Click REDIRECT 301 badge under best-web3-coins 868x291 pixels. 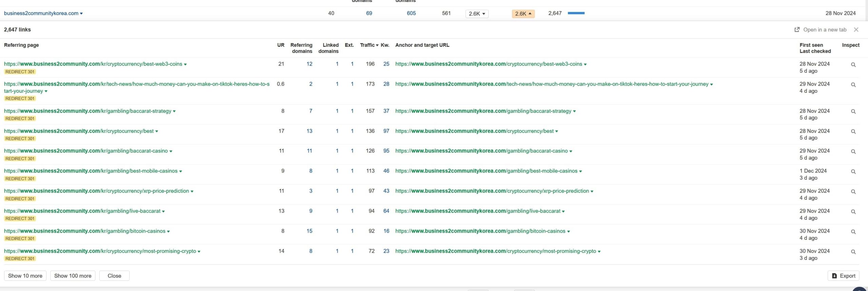(x=20, y=72)
